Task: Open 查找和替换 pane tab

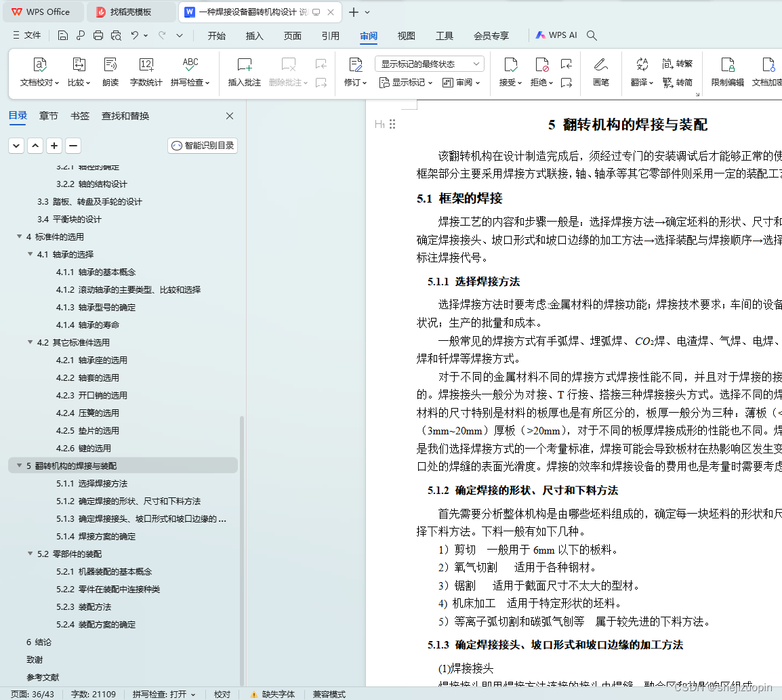Action: pos(125,116)
